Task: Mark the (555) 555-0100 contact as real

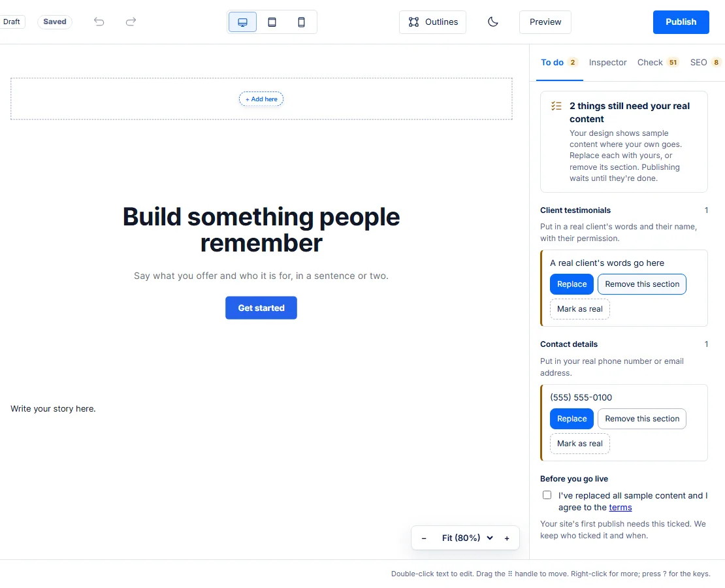Action: pos(580,444)
